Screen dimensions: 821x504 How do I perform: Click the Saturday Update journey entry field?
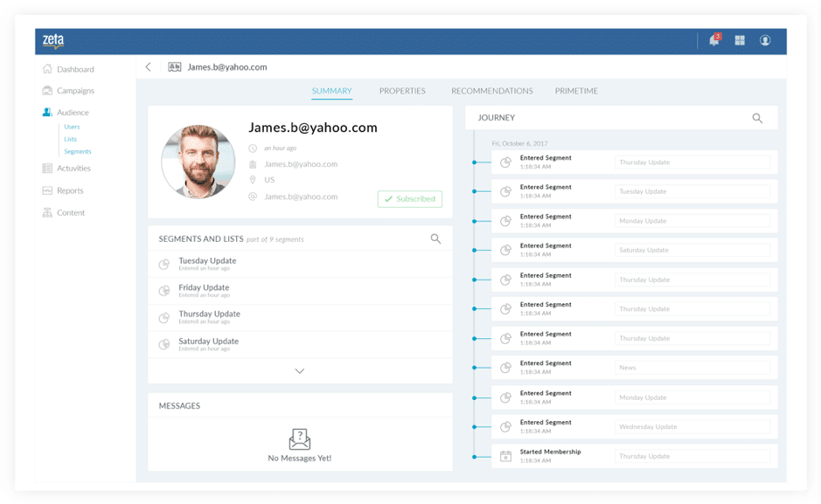[692, 251]
